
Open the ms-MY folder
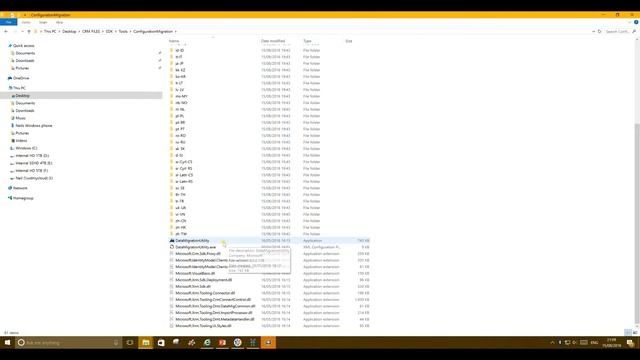point(181,96)
